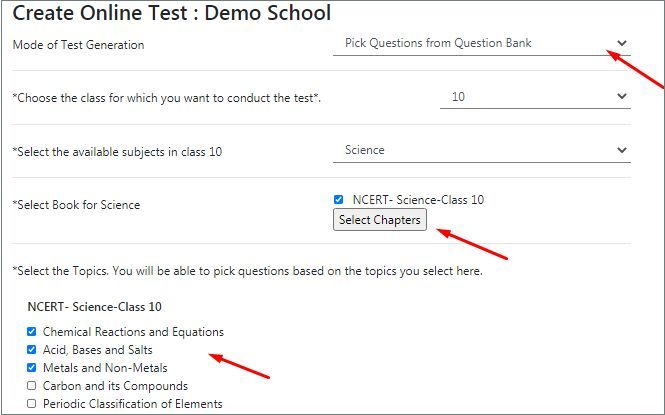Click the Metals and Non-Metals label
This screenshot has width=665, height=415.
click(x=105, y=368)
